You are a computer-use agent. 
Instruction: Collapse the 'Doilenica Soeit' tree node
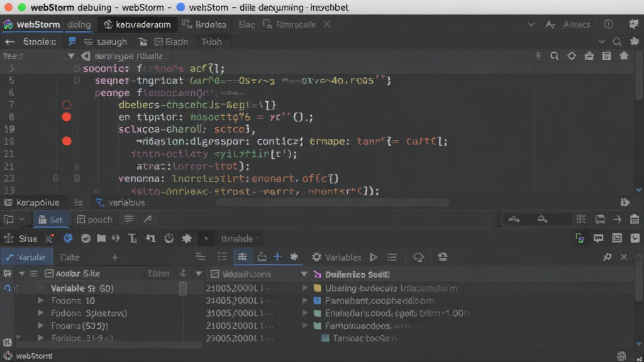pos(304,274)
